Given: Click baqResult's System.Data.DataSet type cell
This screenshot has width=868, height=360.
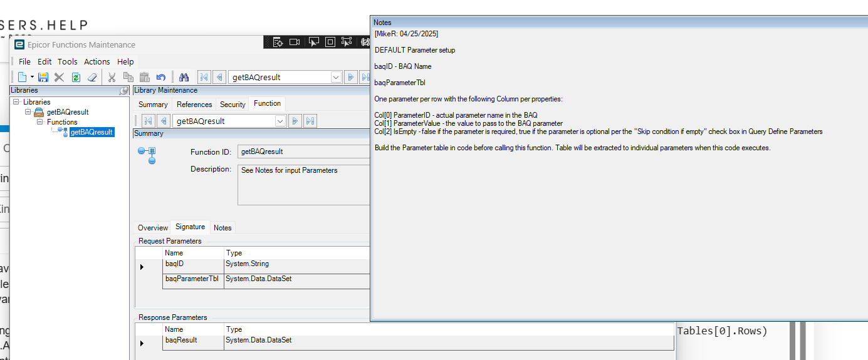Looking at the screenshot, I should tap(449, 342).
